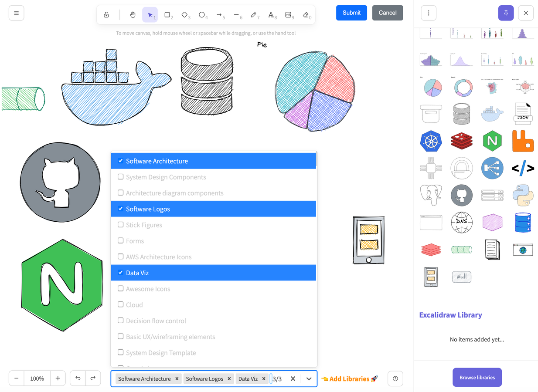Open the library three-dot options menu

pyautogui.click(x=429, y=13)
